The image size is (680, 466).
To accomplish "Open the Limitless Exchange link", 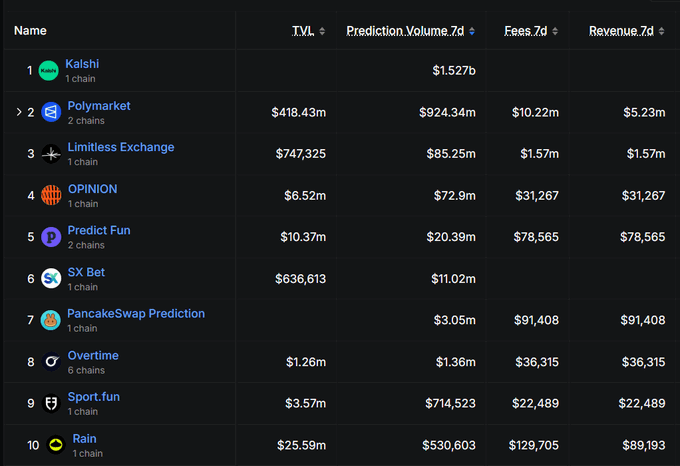I will [x=121, y=147].
